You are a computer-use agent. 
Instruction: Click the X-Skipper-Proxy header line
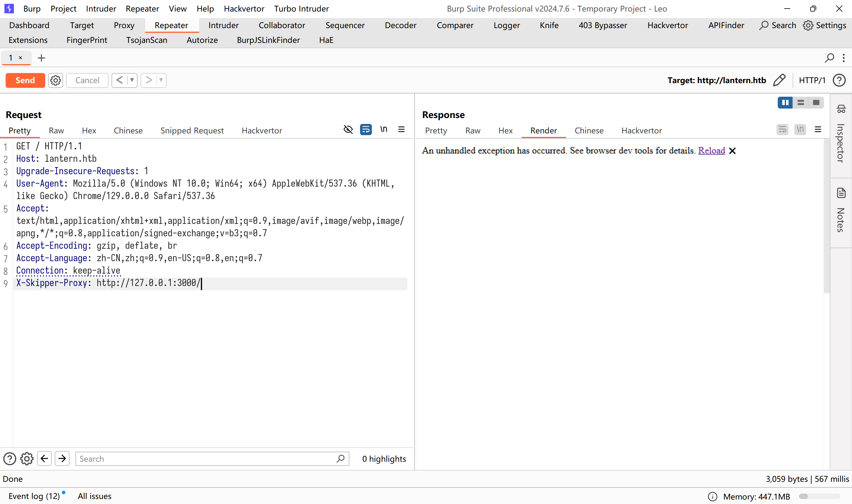point(211,283)
